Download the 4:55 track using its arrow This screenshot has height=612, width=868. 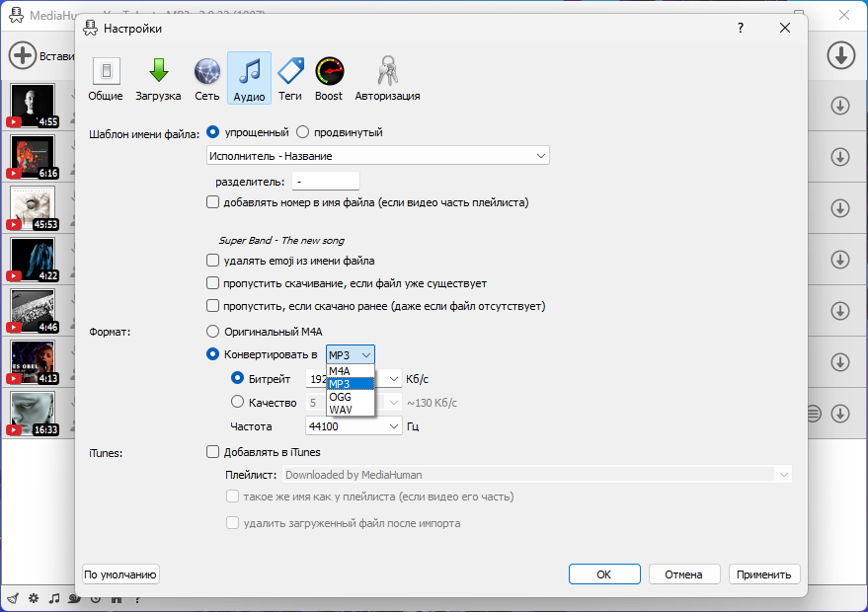(x=840, y=106)
